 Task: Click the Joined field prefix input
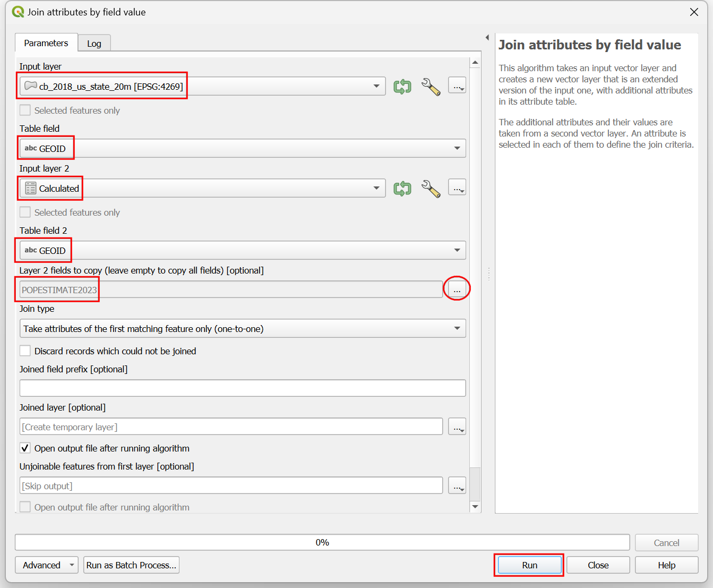click(243, 388)
